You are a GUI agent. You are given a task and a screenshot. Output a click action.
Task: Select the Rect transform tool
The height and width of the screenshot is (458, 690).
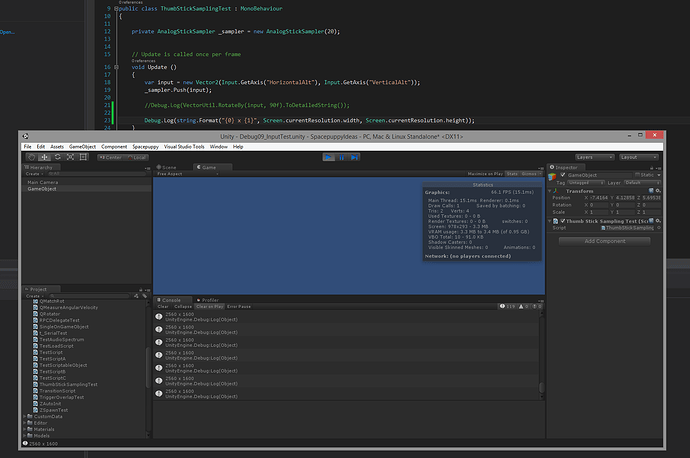coord(82,157)
